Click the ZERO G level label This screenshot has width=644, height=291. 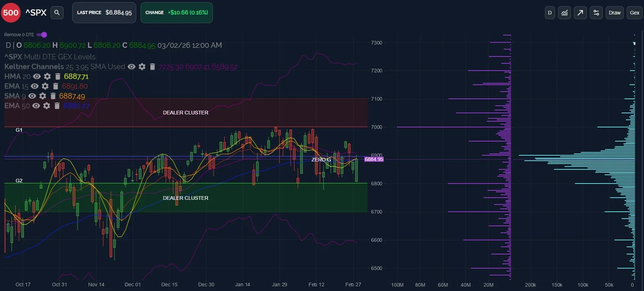321,160
